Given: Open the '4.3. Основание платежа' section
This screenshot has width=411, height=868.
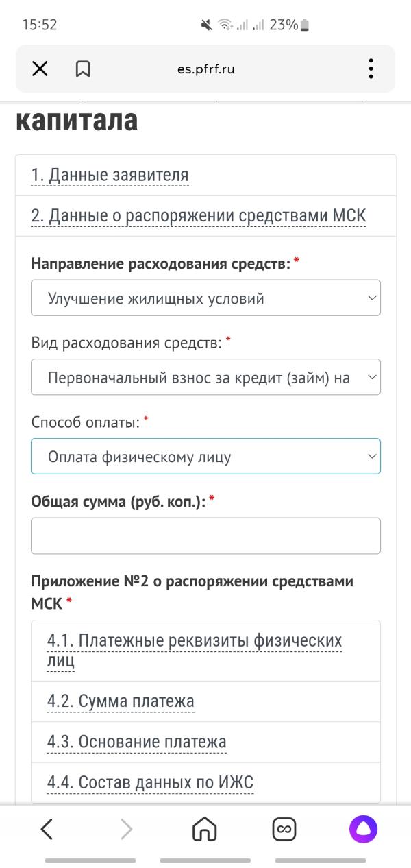Looking at the screenshot, I should [137, 742].
